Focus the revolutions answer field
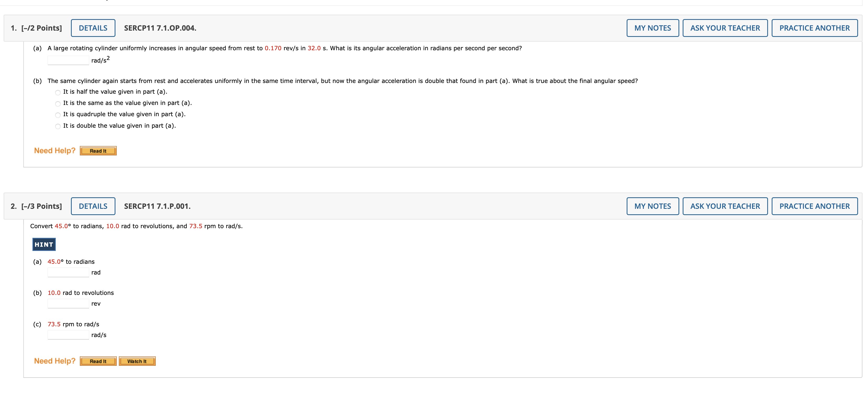The image size is (868, 393). [68, 304]
